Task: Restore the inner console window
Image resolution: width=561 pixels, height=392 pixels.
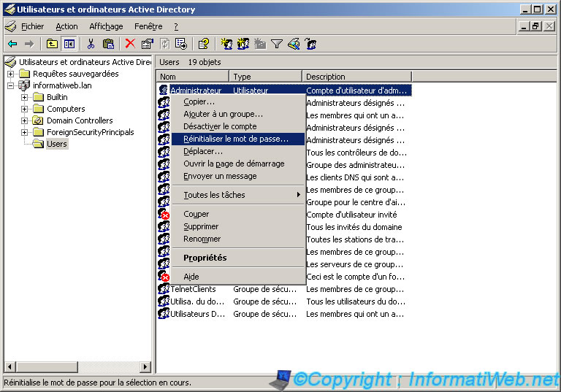Action: (x=535, y=26)
